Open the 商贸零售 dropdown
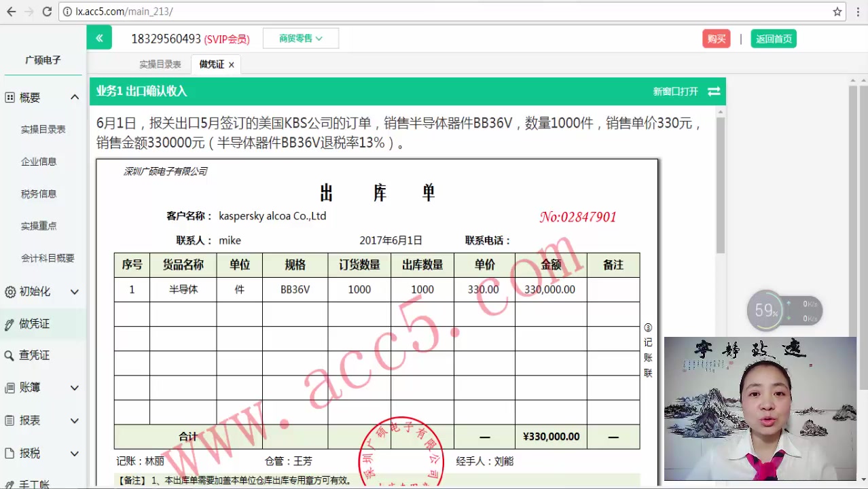Screen dimensions: 868x489 pos(300,38)
